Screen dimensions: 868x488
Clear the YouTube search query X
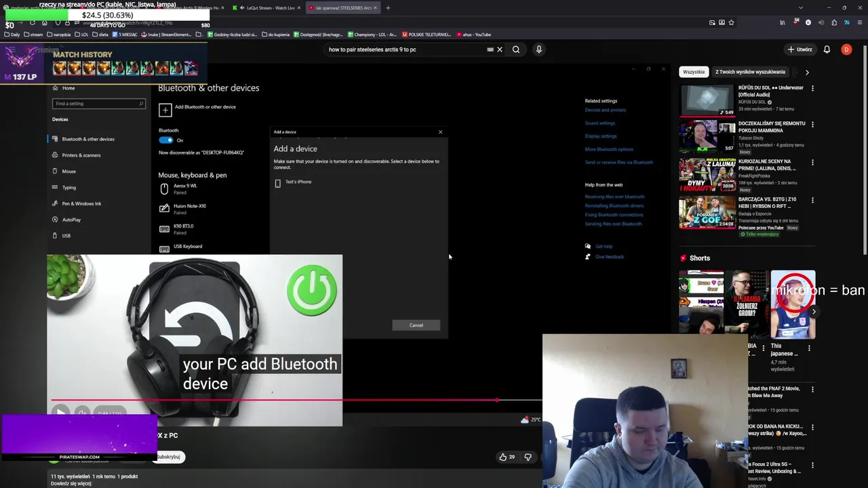[500, 49]
